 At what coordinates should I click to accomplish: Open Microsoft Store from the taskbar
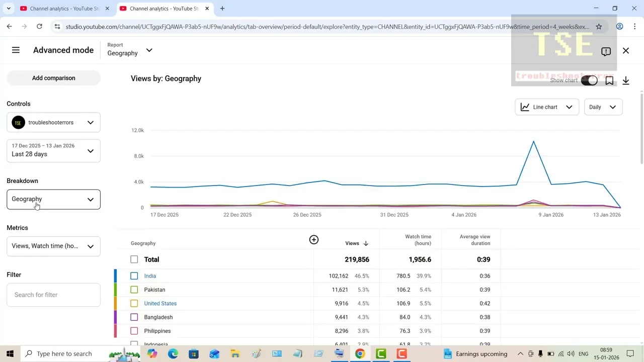(194, 354)
